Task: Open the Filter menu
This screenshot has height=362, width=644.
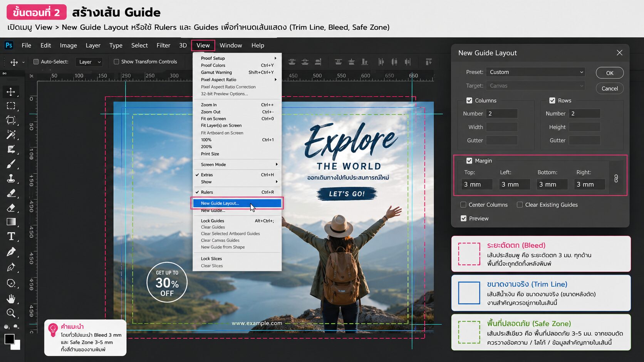Action: [163, 45]
